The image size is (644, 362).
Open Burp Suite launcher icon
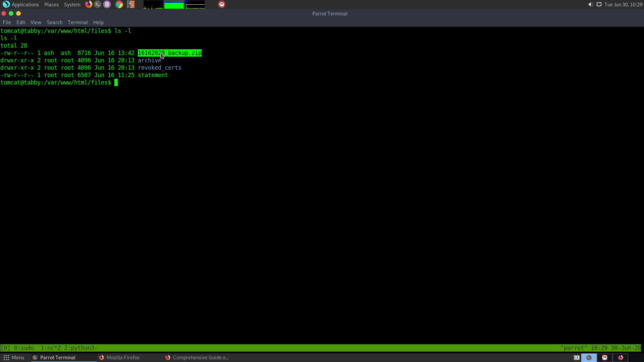131,4
